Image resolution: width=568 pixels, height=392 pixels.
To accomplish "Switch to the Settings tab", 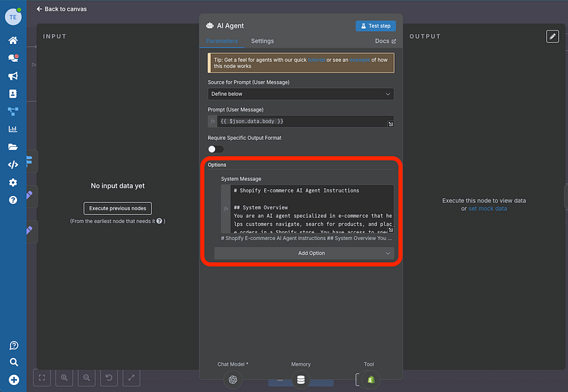I will click(262, 41).
